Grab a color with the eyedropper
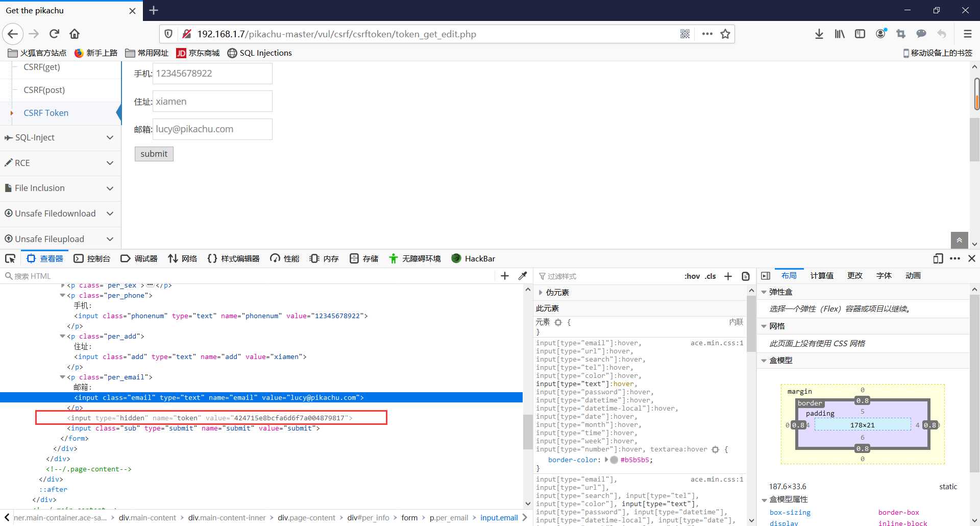 click(523, 276)
